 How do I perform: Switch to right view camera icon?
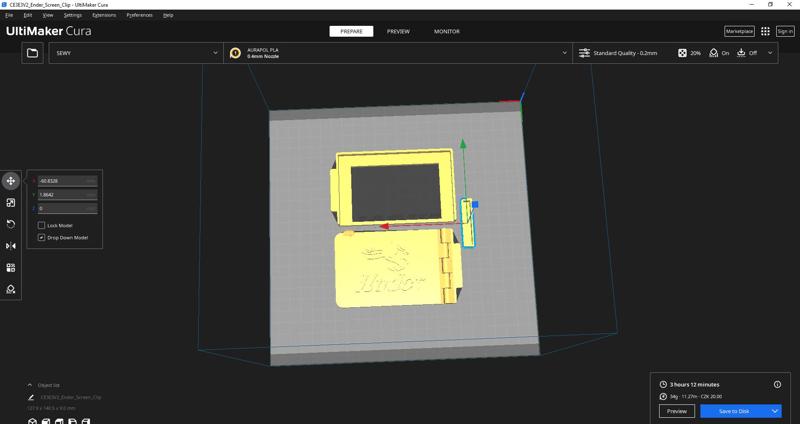coord(86,421)
